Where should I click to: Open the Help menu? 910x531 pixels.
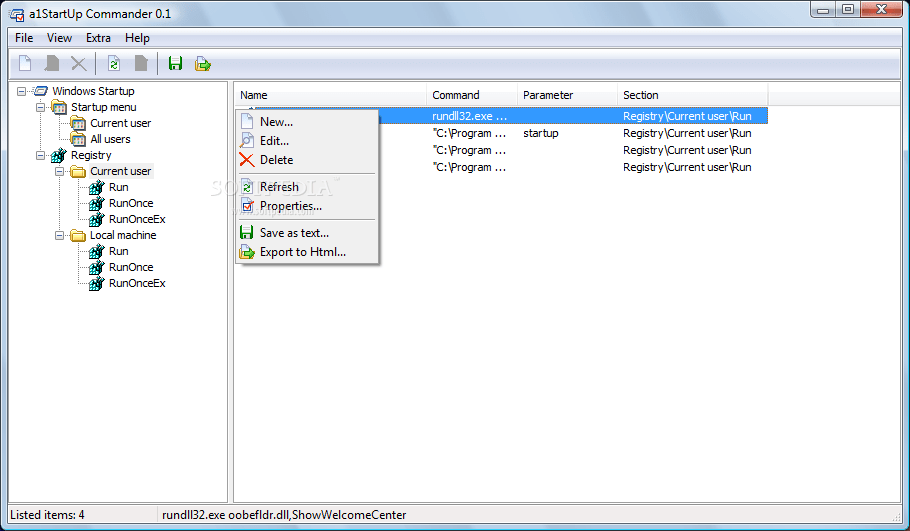[137, 38]
